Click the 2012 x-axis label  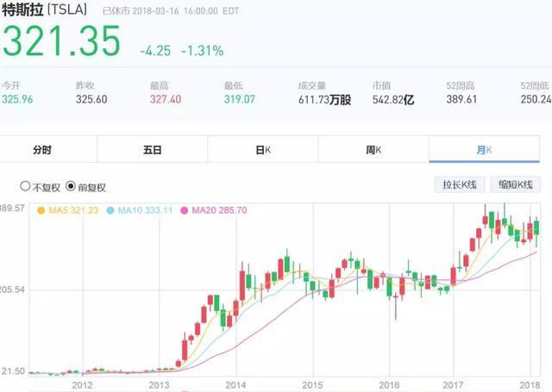(x=82, y=385)
